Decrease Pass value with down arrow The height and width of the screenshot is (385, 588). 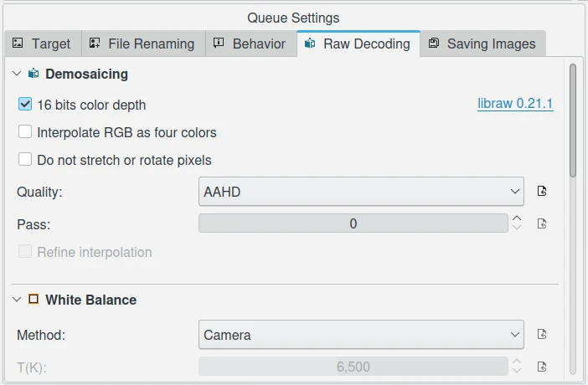517,228
